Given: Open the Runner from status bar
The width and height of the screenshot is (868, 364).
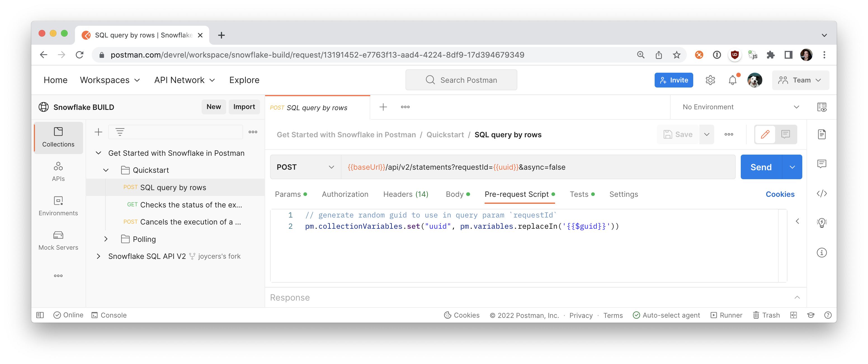Looking at the screenshot, I should tap(726, 315).
